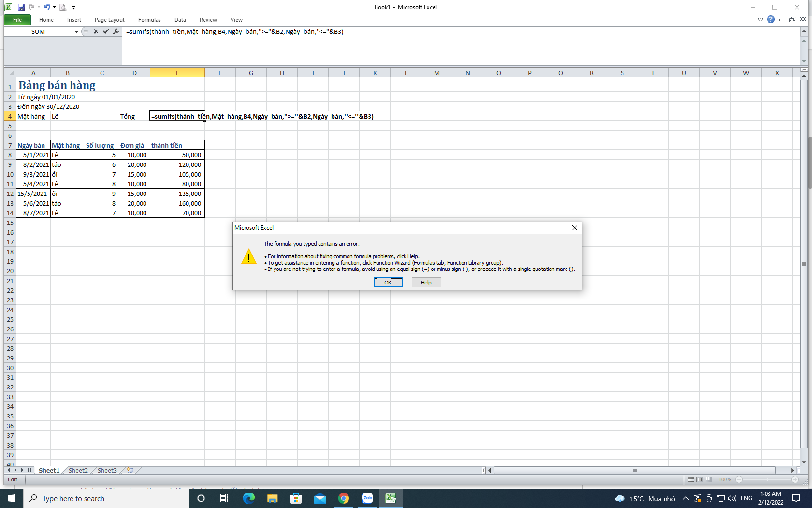This screenshot has height=508, width=812.
Task: Expand the Name Box dropdown arrow
Action: tap(76, 32)
